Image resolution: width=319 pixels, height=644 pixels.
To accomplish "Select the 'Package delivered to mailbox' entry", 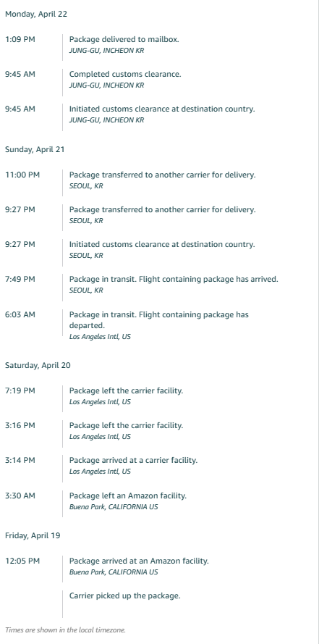I will pos(124,39).
